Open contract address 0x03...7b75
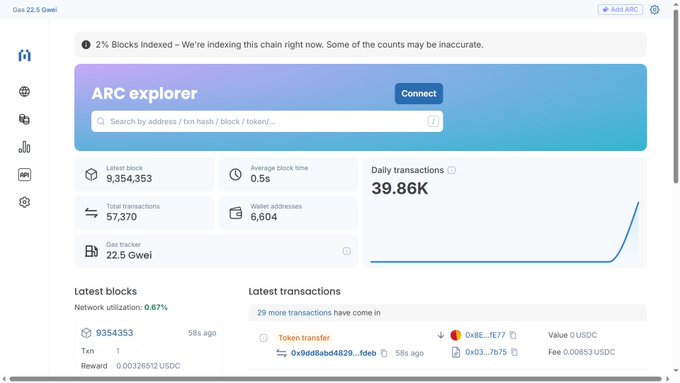This screenshot has height=383, width=680. [486, 352]
